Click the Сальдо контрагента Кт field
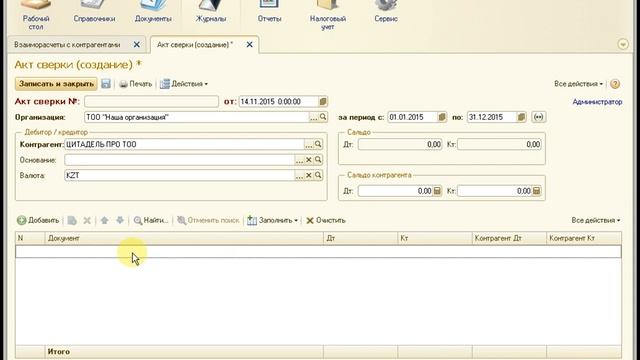Screen dimensions: 640x360 click(x=495, y=191)
